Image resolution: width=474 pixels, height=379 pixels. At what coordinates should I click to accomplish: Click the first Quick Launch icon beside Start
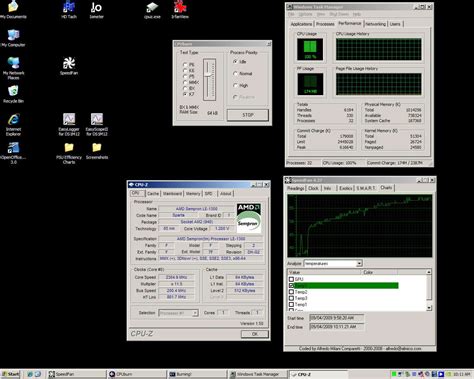pos(30,374)
